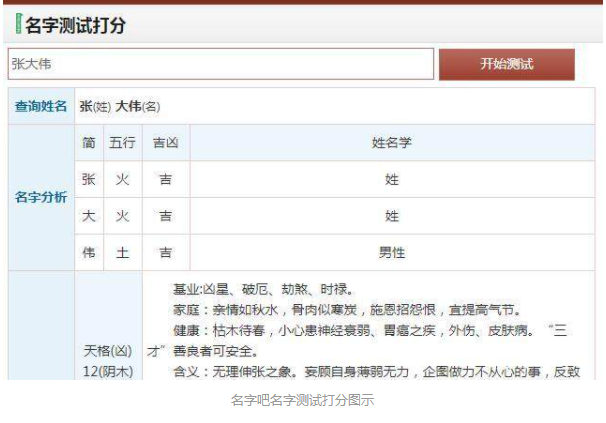The width and height of the screenshot is (606, 423).
Task: Click the queried name text 张(姓) 大伟(名)
Action: (x=120, y=106)
